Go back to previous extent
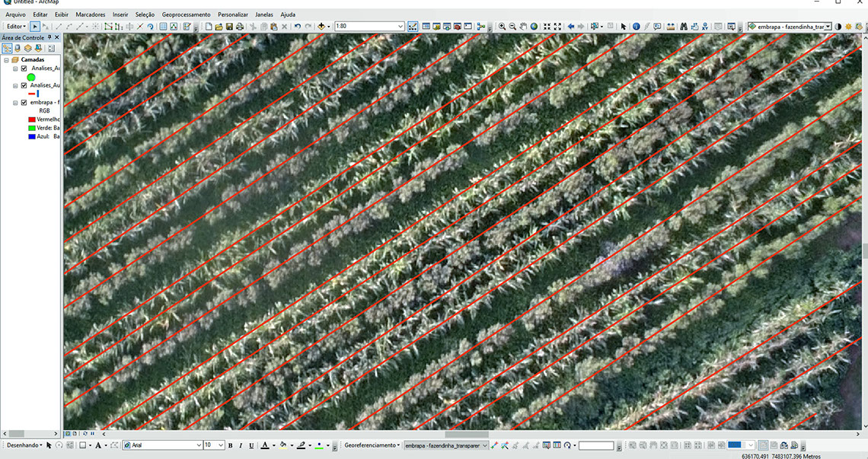Image resolution: width=868 pixels, height=459 pixels. 571,27
